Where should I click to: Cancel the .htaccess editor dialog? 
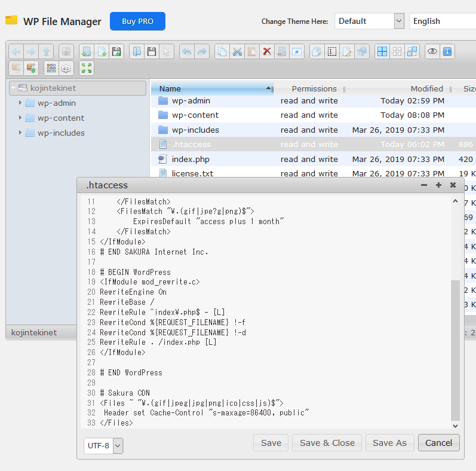pos(438,443)
